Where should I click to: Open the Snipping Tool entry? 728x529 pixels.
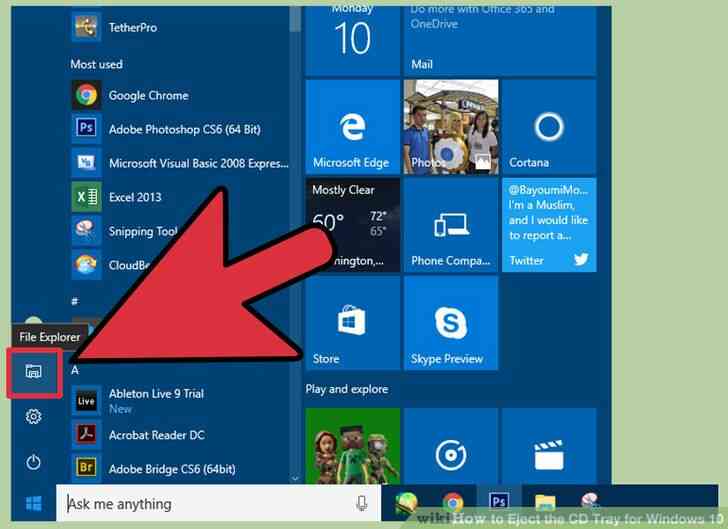(125, 231)
